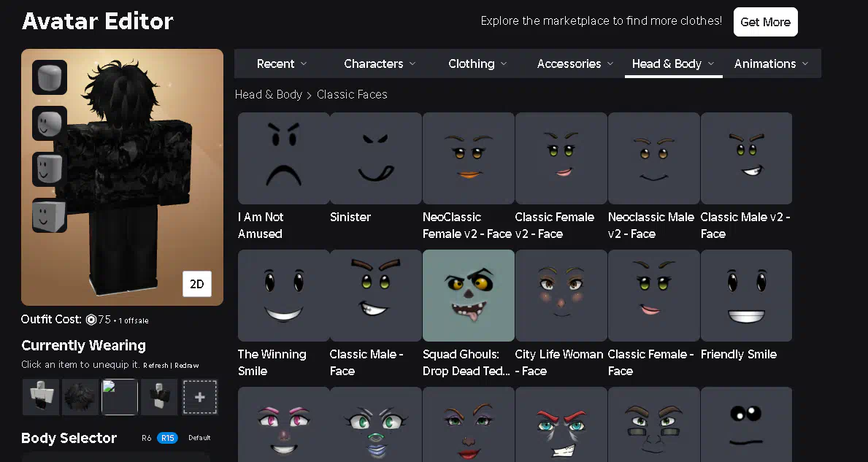Click the Robux icon beside Outfit Cost
Viewport: 868px width, 462px height.
(91, 319)
